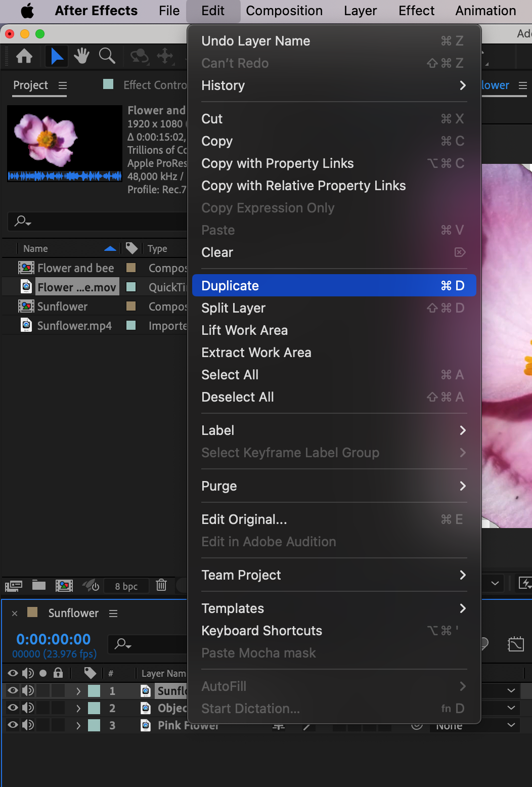Viewport: 532px width, 787px height.
Task: Click the label color swatch of Sunflower.mp4
Action: point(131,325)
